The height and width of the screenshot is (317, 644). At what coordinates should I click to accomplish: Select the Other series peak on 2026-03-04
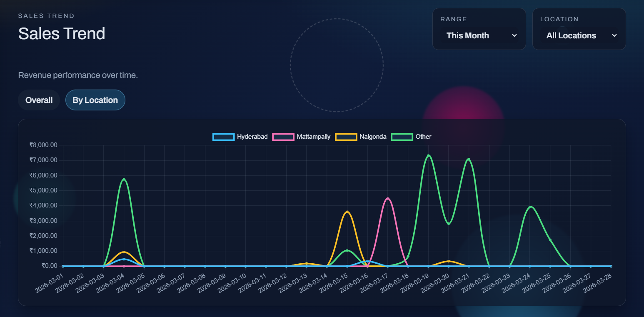pyautogui.click(x=124, y=179)
